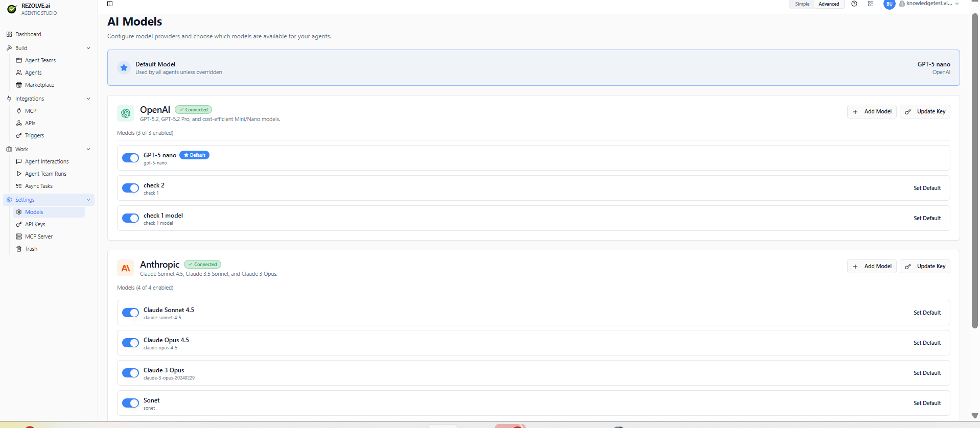Click the Triggers key icon
This screenshot has height=428, width=980.
pos(19,135)
